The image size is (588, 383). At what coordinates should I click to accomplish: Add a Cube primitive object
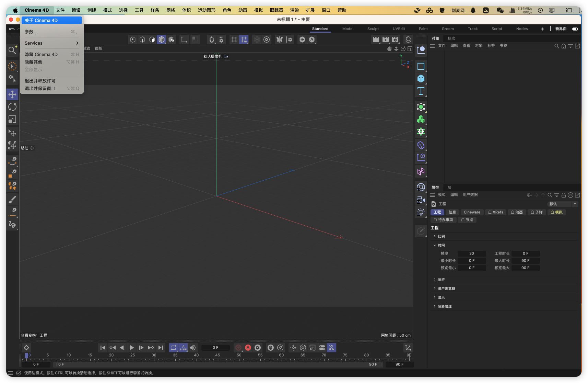point(421,79)
